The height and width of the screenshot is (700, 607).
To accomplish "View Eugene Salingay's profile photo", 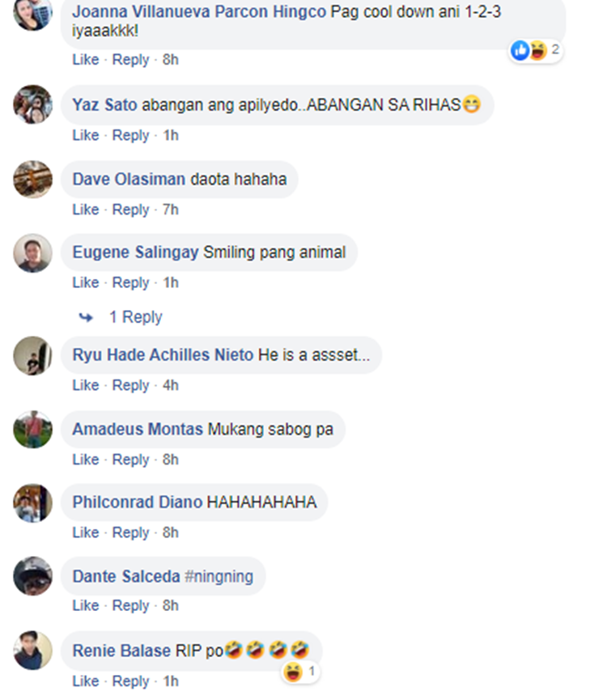I will [x=32, y=253].
